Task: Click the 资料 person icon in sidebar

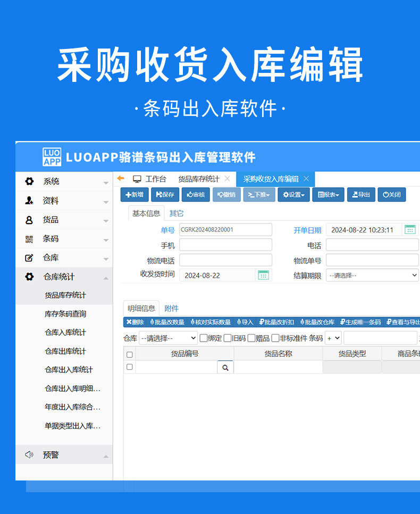Action: point(29,200)
